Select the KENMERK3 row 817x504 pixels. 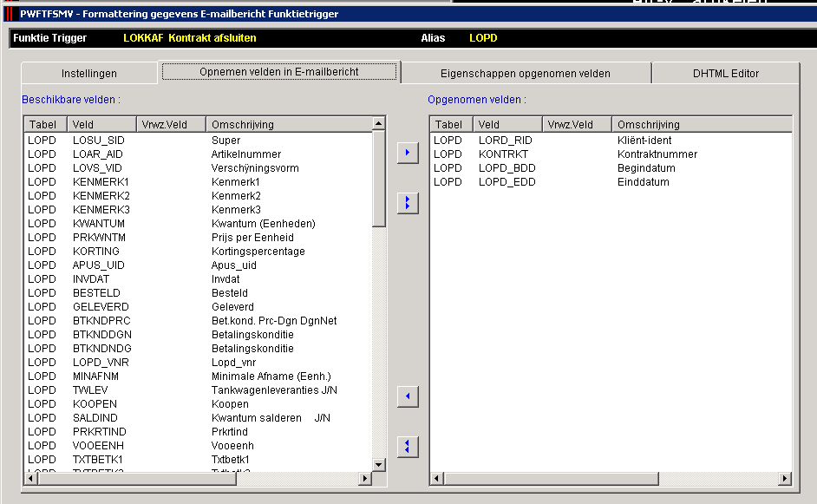coord(198,210)
